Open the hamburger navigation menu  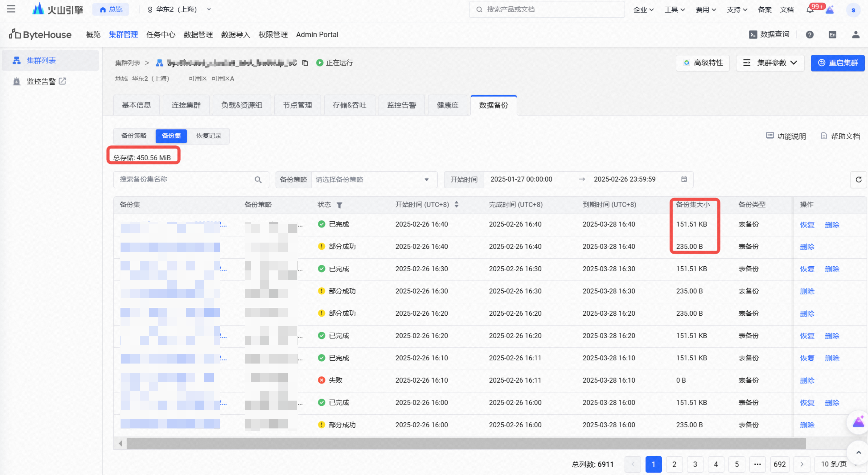pyautogui.click(x=11, y=9)
